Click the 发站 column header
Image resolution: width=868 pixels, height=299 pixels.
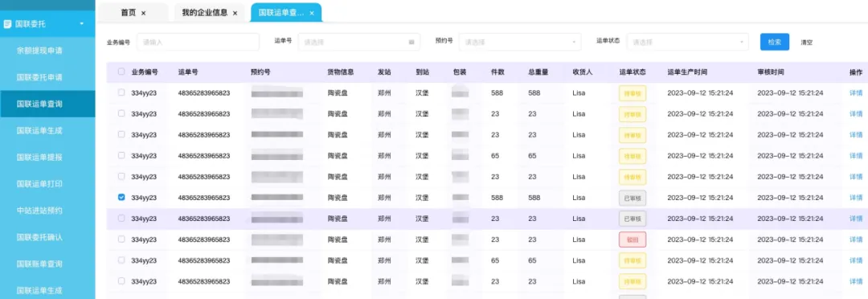coord(384,72)
